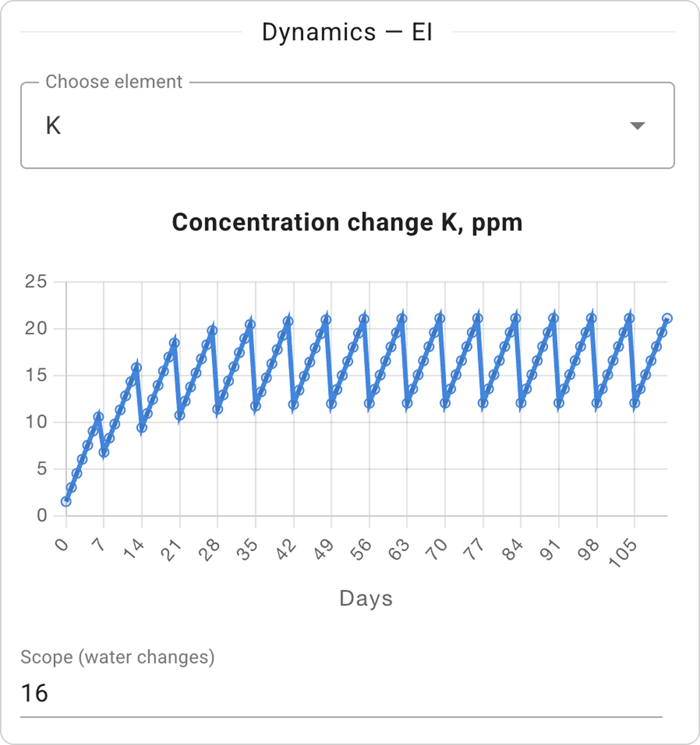Click the Scope (water changes) label
The height and width of the screenshot is (745, 700).
(x=117, y=657)
